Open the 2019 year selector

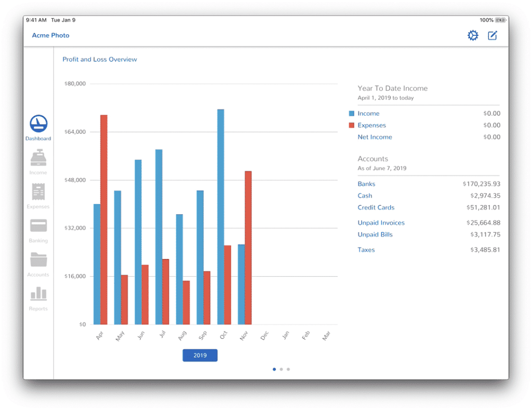[x=200, y=355]
